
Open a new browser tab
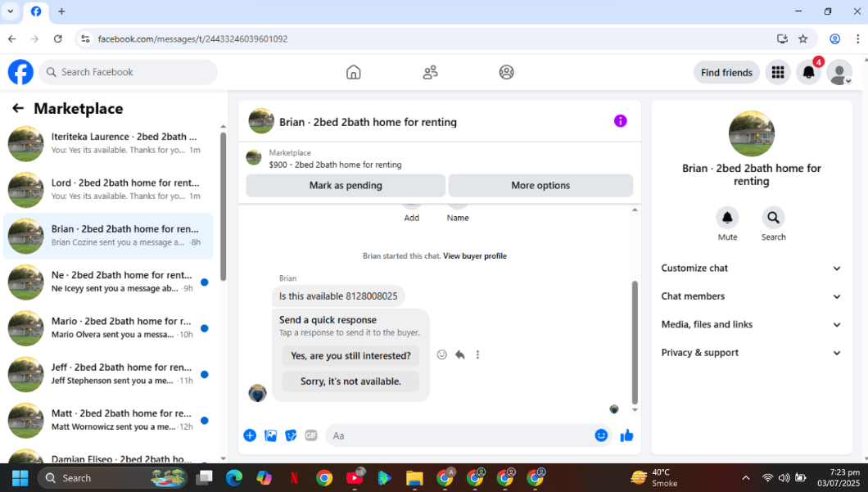point(61,11)
